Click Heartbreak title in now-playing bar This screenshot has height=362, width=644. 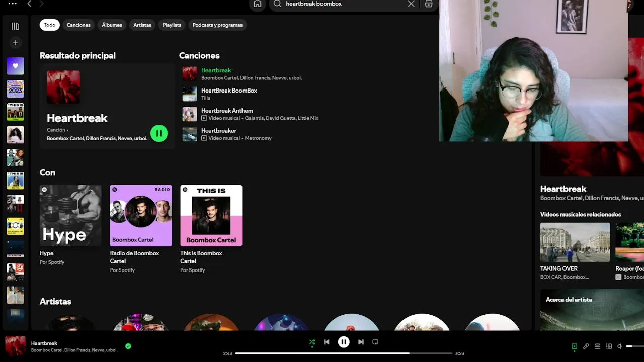[x=44, y=343]
